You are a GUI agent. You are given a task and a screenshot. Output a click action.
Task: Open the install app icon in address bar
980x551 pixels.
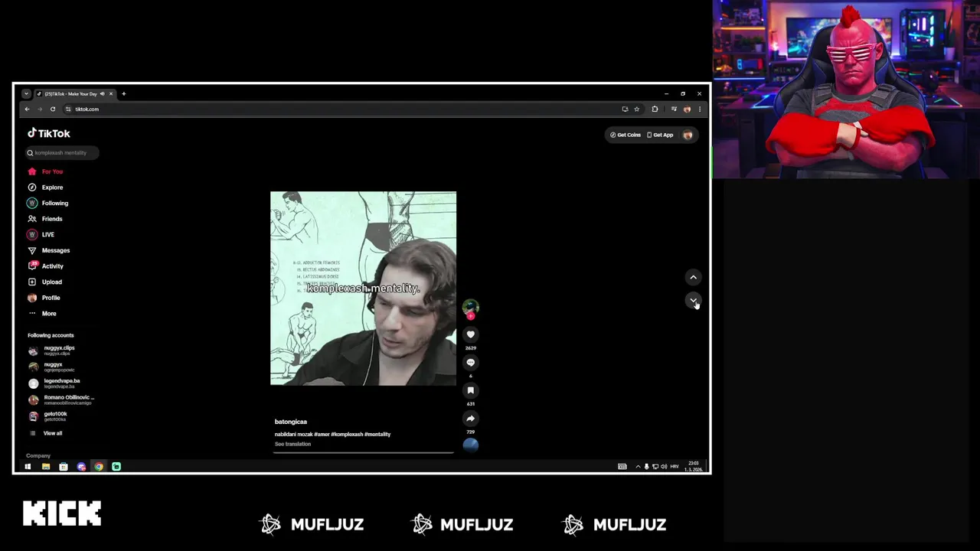click(x=625, y=109)
